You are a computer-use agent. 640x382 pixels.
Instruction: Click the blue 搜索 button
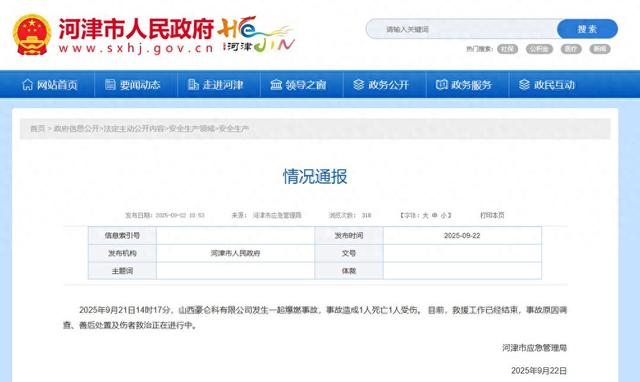(587, 29)
